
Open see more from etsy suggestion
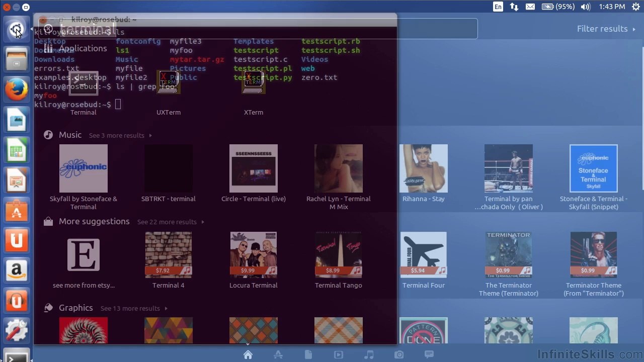tap(84, 260)
